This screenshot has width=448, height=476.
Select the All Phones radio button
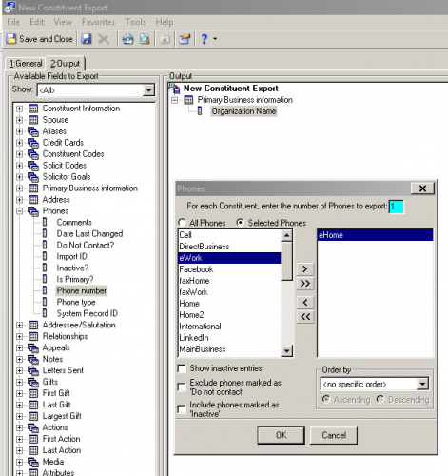click(182, 223)
